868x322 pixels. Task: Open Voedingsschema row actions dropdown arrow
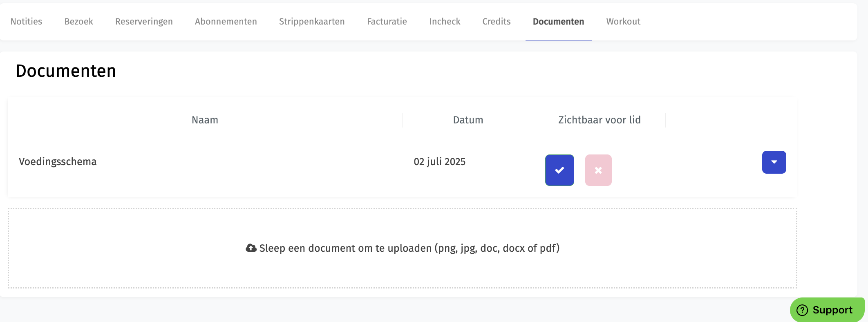(x=774, y=162)
